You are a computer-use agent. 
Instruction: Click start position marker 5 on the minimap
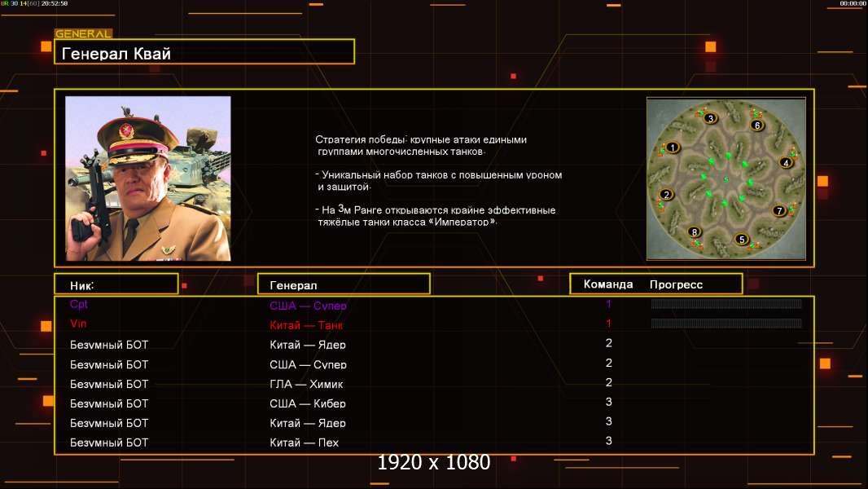(x=742, y=240)
